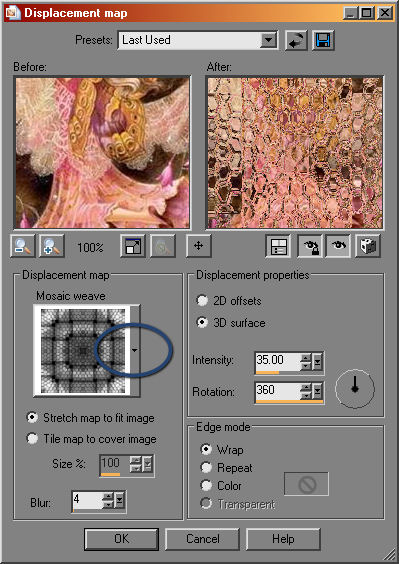Click the orange Intensity slider bar
The image size is (399, 564).
point(267,372)
